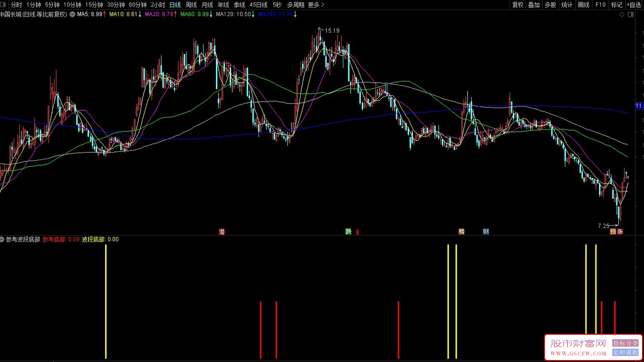Click the green 跌 event marker
The width and height of the screenshot is (644, 362).
tap(348, 232)
